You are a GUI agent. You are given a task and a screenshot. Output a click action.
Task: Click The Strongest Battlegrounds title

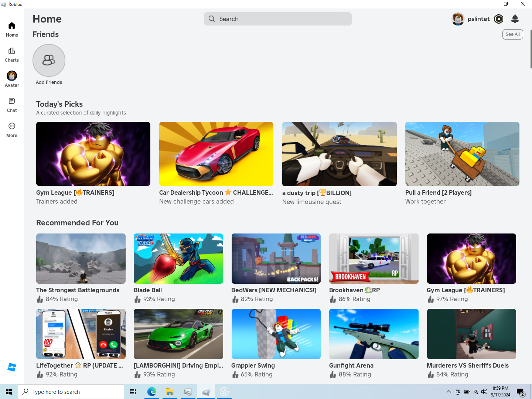point(78,290)
